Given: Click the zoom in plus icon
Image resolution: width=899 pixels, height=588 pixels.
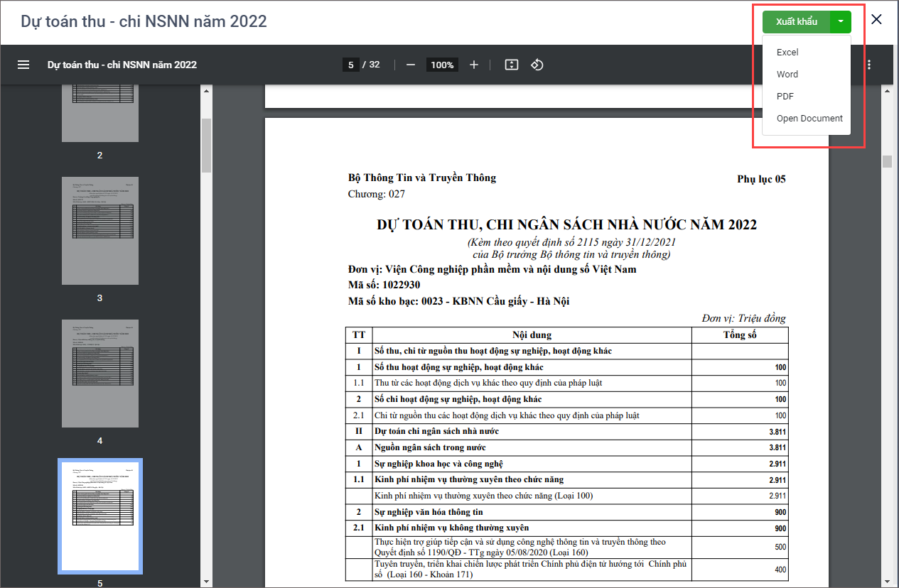Looking at the screenshot, I should [x=474, y=65].
